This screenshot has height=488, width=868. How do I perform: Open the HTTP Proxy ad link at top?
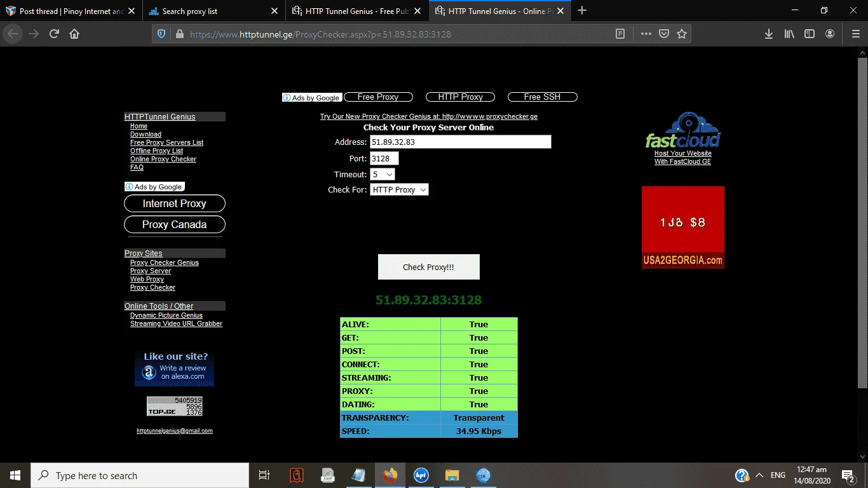(461, 97)
